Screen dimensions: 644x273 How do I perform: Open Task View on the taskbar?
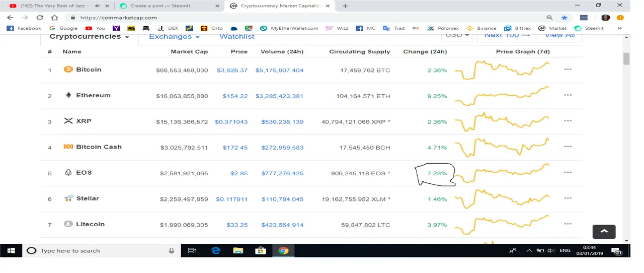coord(192,250)
